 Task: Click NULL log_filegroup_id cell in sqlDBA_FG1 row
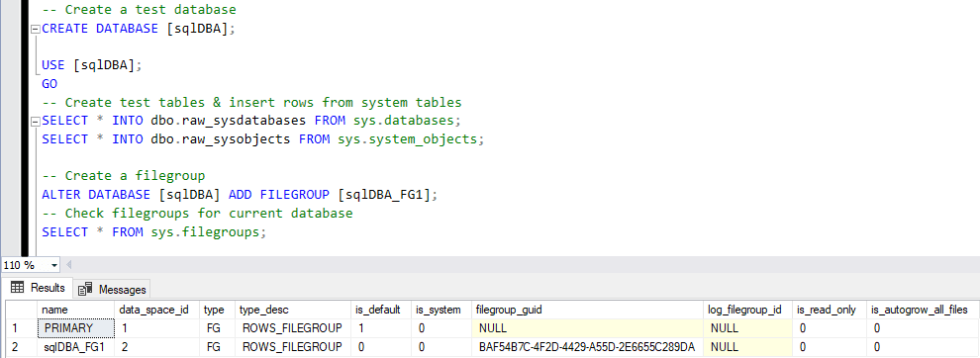748,347
